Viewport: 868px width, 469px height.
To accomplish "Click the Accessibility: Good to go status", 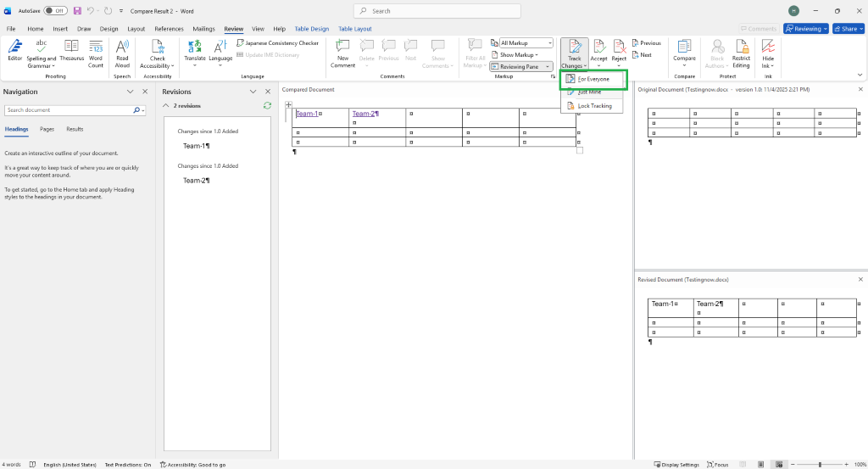I will (x=192, y=465).
